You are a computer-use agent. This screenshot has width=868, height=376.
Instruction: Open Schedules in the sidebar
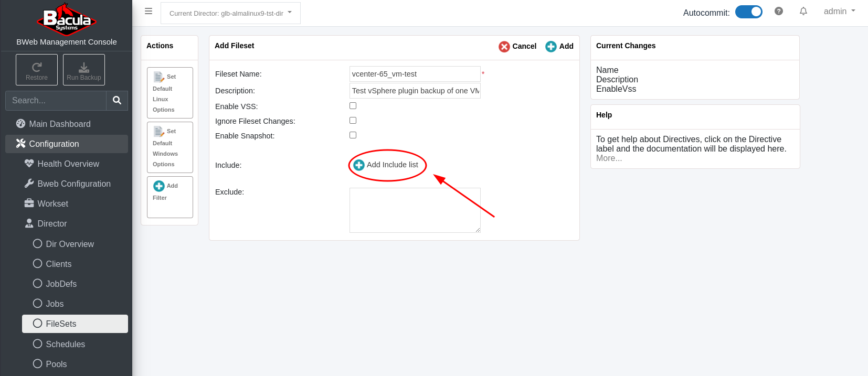coord(65,344)
